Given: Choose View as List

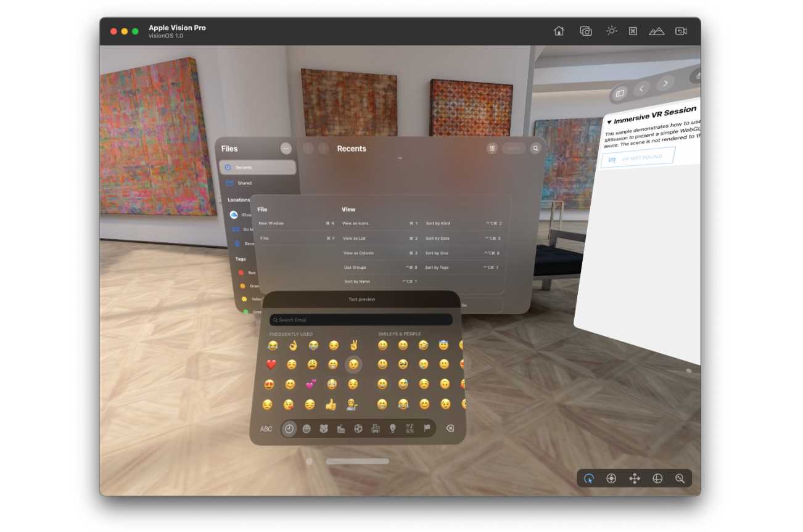Looking at the screenshot, I should [380, 238].
